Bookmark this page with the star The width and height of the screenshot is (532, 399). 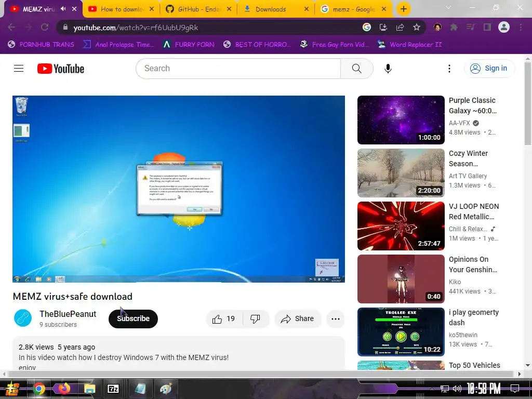(417, 28)
